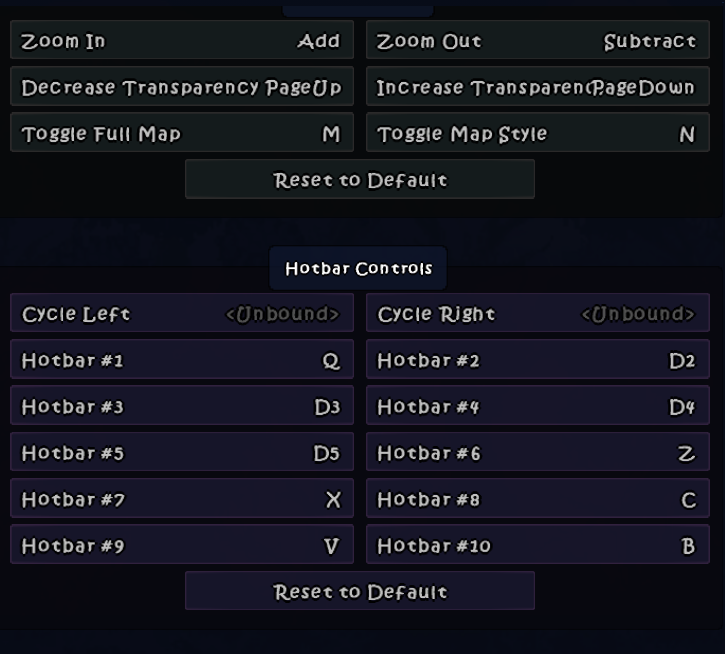Rebind Hotbar #10 from B
725x654 pixels.
pyautogui.click(x=537, y=546)
